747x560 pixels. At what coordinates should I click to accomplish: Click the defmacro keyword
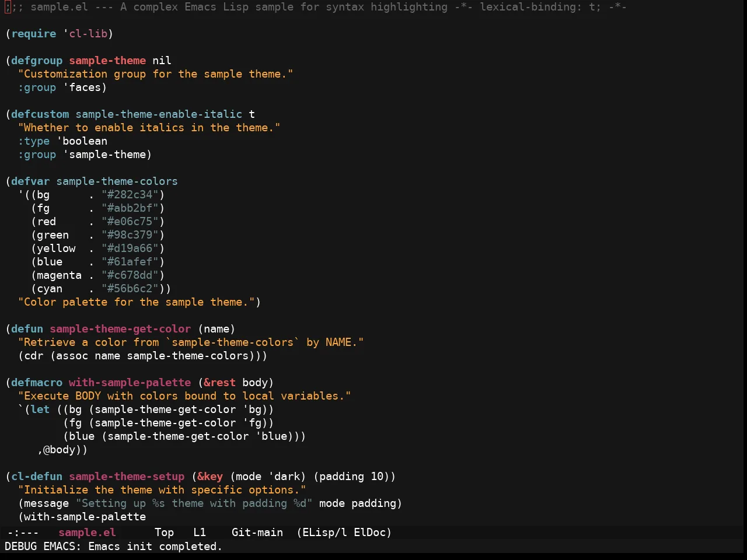click(37, 383)
